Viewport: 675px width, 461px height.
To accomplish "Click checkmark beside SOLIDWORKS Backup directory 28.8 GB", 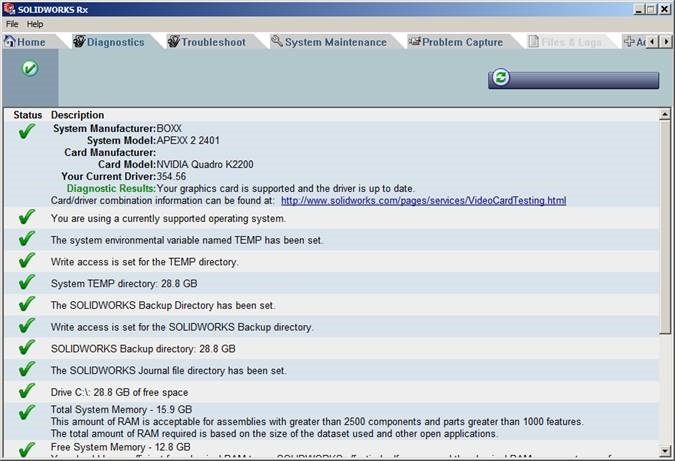I will 27,347.
